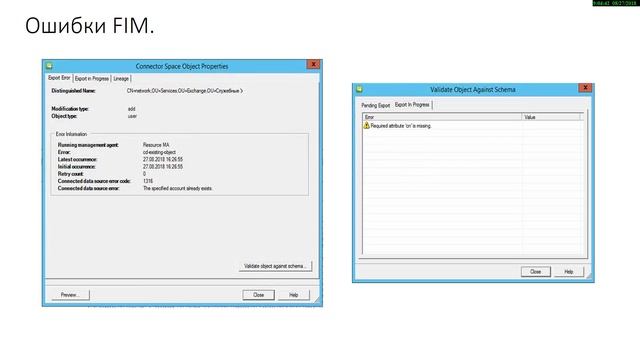The height and width of the screenshot is (360, 640).
Task: Click the 'Resource MA' management agent value
Action: coord(156,145)
